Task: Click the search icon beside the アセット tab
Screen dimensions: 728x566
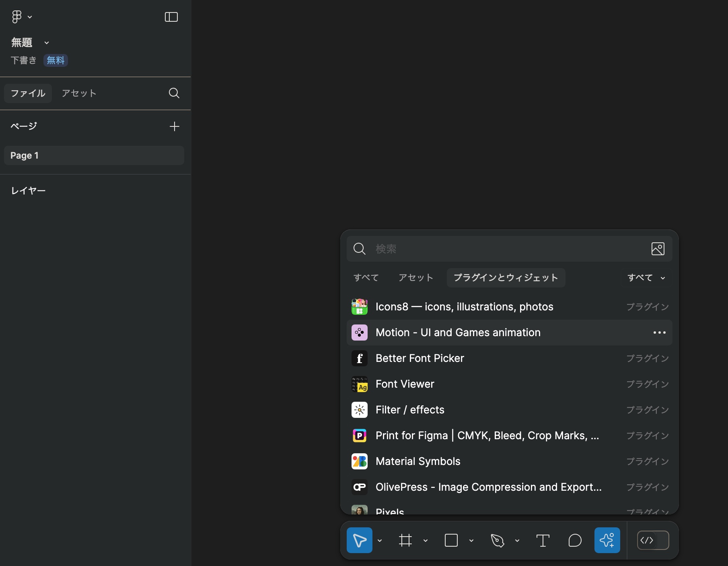Action: (174, 93)
